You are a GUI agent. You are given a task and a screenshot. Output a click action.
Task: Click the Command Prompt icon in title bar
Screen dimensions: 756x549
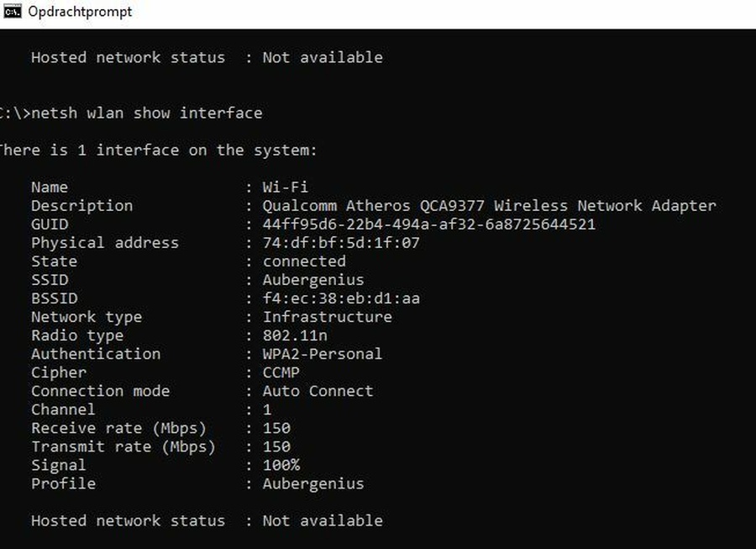12,12
